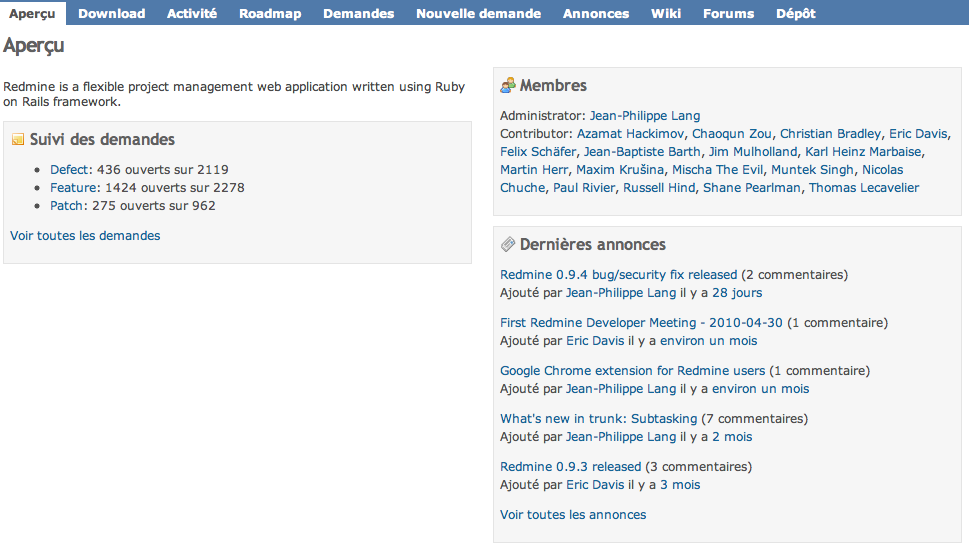Open Redmine 0.9.4 bug/security fix announcement
Image resolution: width=969 pixels, height=559 pixels.
(619, 274)
